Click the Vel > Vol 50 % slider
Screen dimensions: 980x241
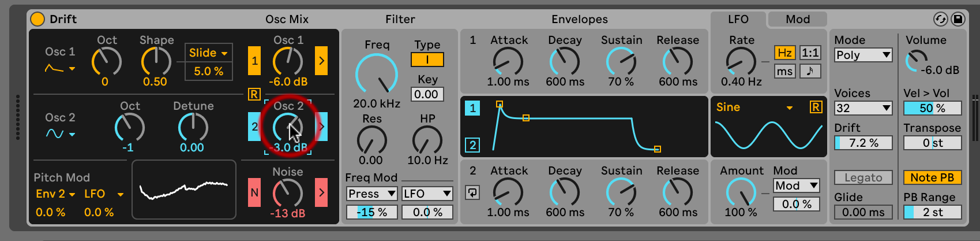click(x=932, y=108)
